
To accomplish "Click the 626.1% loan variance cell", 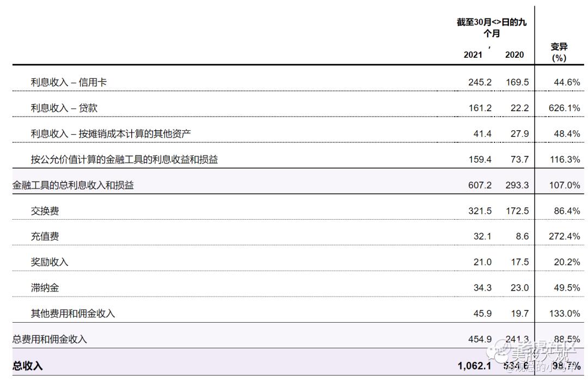I will (564, 108).
